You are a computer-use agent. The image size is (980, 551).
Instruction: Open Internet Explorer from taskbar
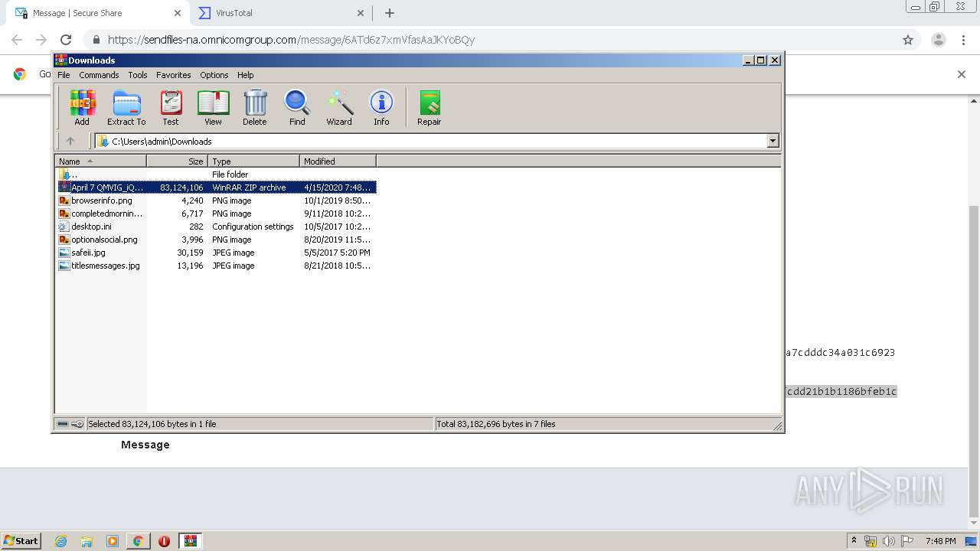pyautogui.click(x=60, y=541)
